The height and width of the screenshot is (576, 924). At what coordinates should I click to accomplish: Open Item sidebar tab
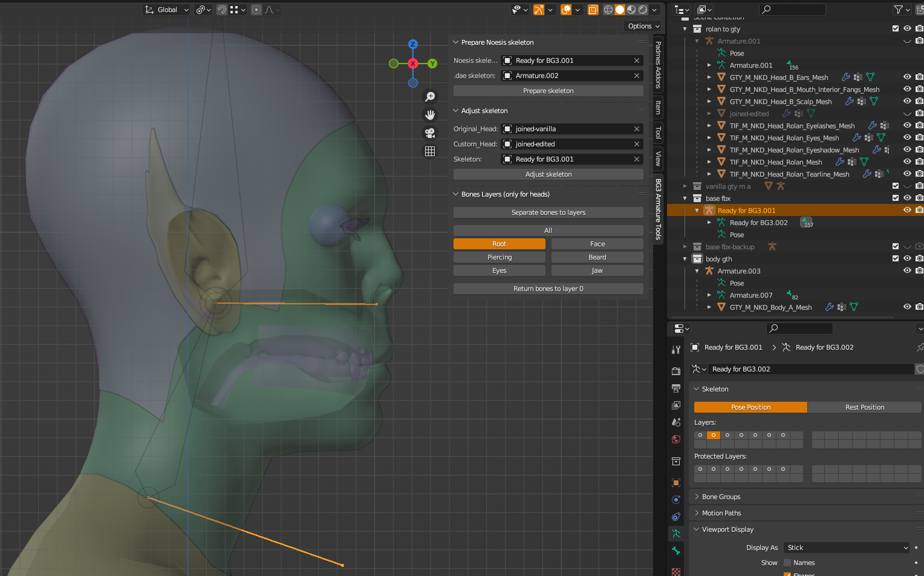coord(658,108)
